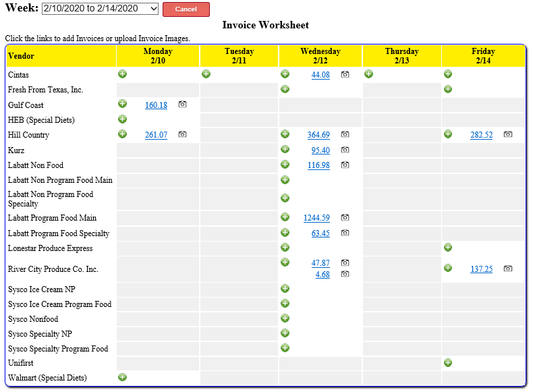Add Hill Country invoice for Friday

click(x=448, y=134)
